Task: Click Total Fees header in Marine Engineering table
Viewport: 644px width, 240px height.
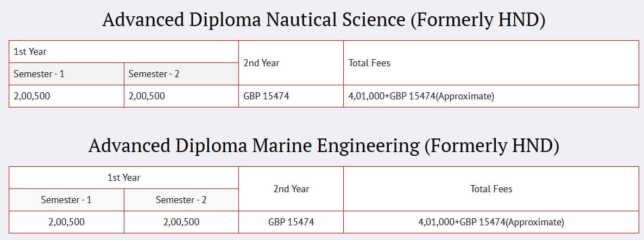Action: [x=491, y=189]
